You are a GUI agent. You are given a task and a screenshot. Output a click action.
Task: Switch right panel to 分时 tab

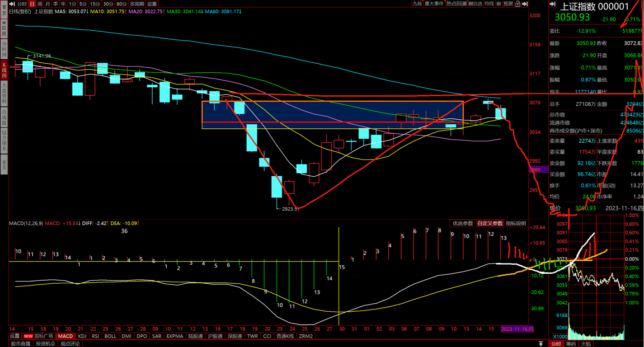[x=556, y=344]
